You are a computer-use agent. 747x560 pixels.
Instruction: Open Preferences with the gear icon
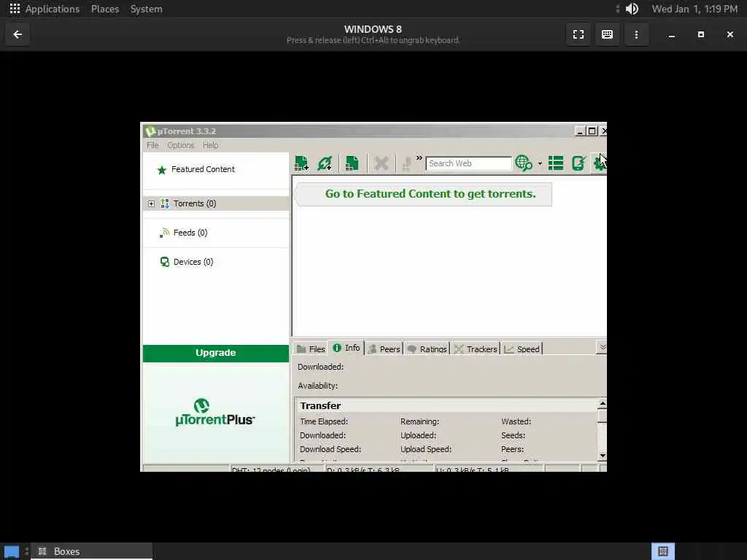(600, 163)
